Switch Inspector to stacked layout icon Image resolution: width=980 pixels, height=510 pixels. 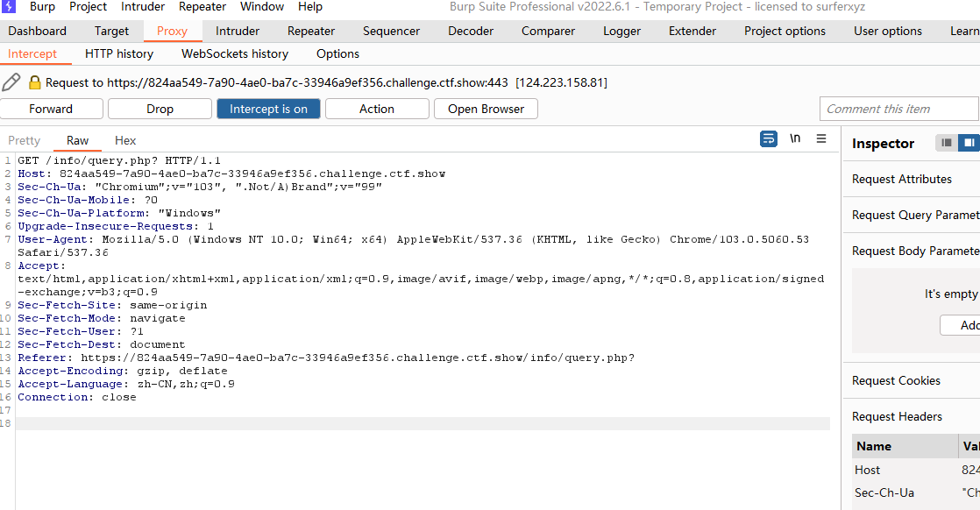947,143
